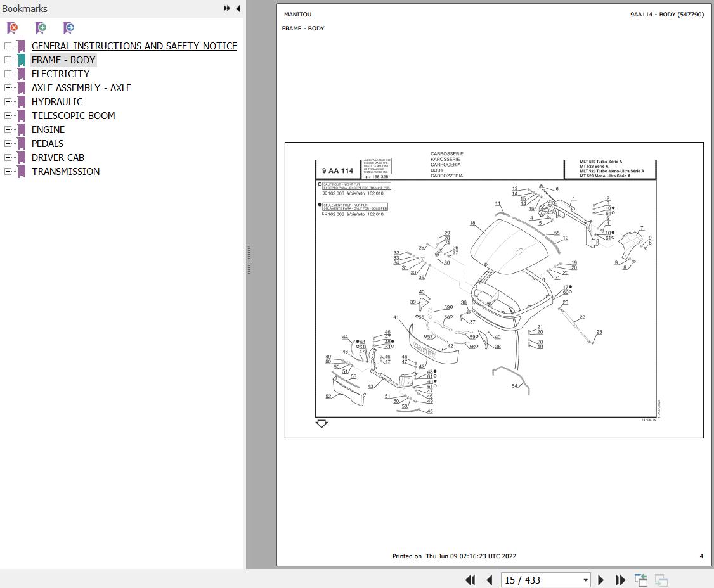714x588 pixels.
Task: Go forward to the next view
Action: tap(660, 580)
